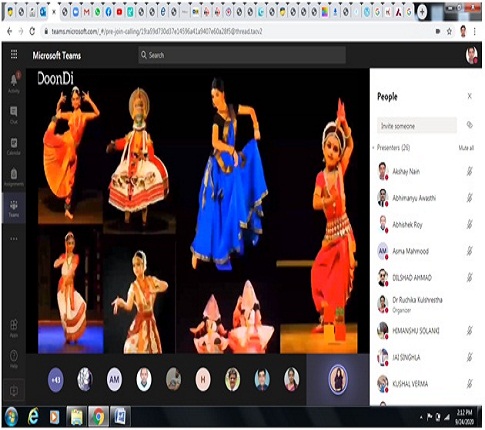Click the Mute all button
Viewport: 485px width, 430px height.
466,148
